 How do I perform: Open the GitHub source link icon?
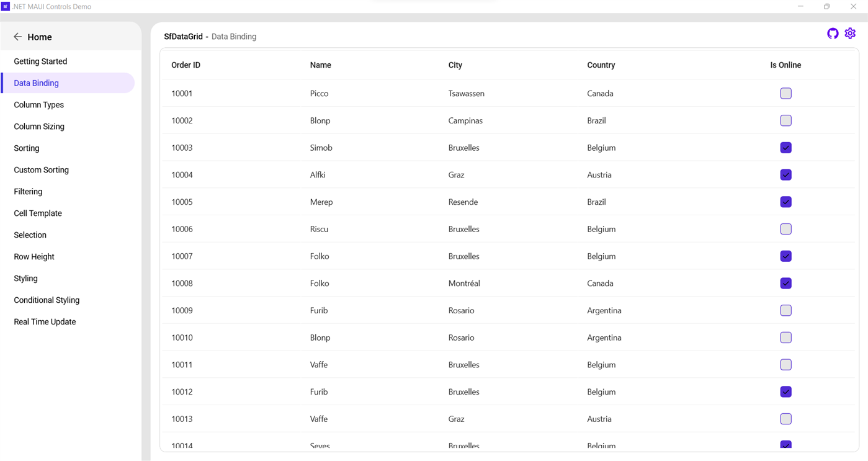coord(833,34)
